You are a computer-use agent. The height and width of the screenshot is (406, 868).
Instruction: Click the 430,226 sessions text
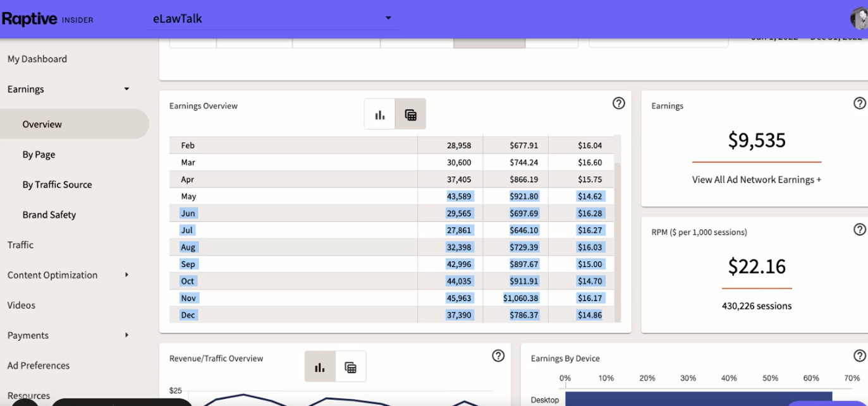pyautogui.click(x=757, y=306)
